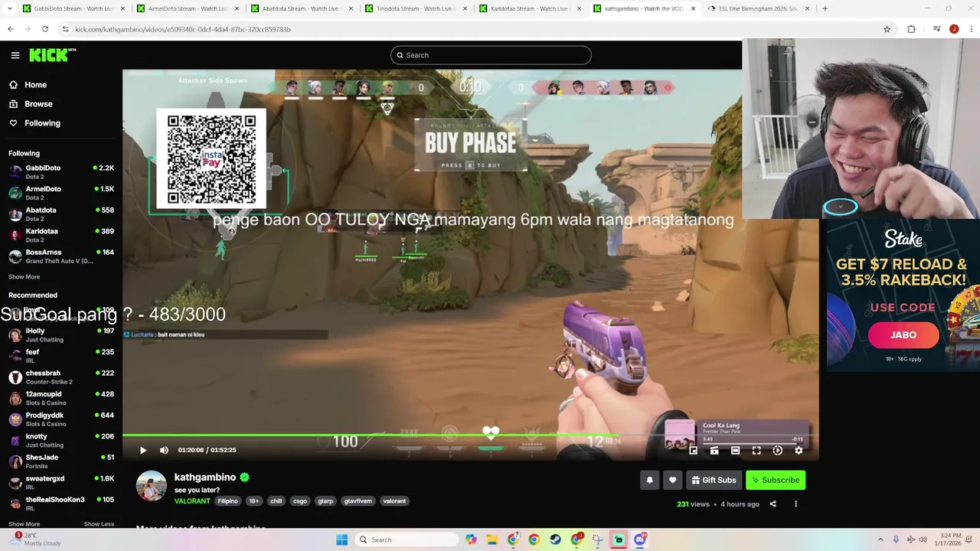The height and width of the screenshot is (551, 980).
Task: Open Prodigyddk recommended channel
Action: point(61,419)
